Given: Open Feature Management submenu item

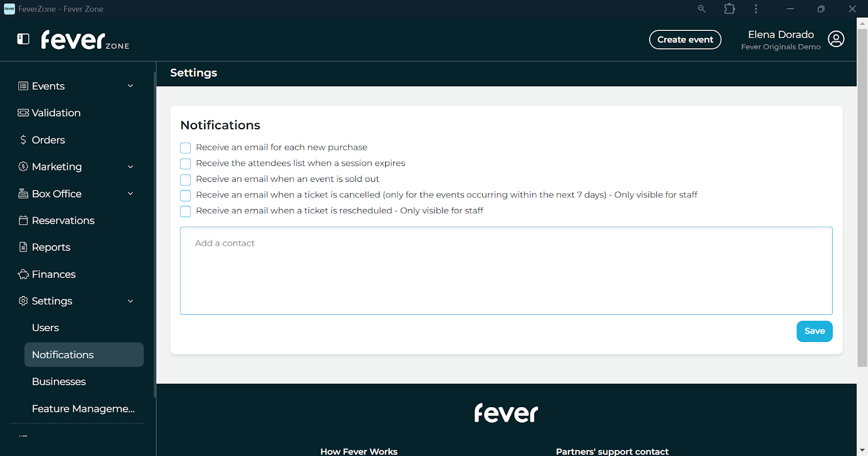Looking at the screenshot, I should [84, 409].
